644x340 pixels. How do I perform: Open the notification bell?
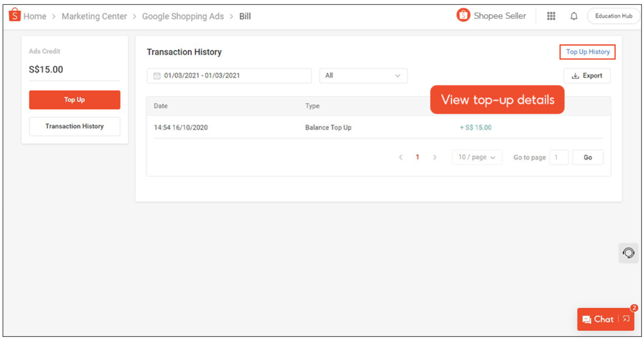[575, 16]
